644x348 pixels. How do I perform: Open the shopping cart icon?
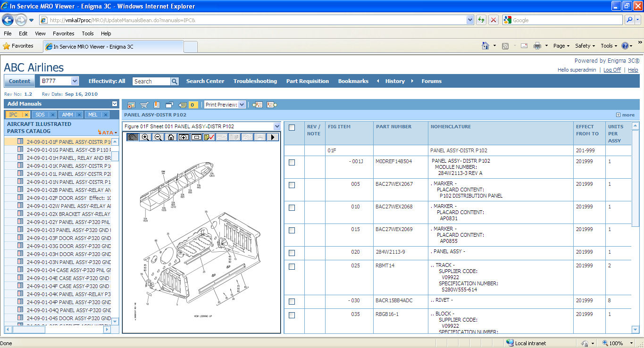[144, 105]
